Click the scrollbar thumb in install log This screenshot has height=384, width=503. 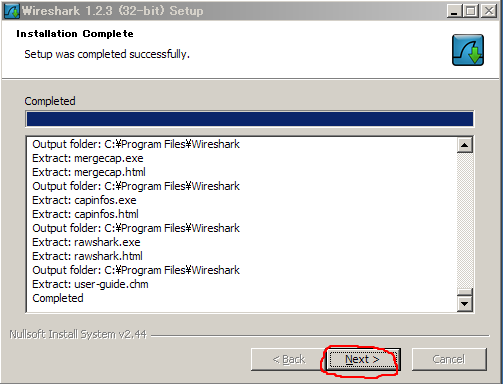465,292
